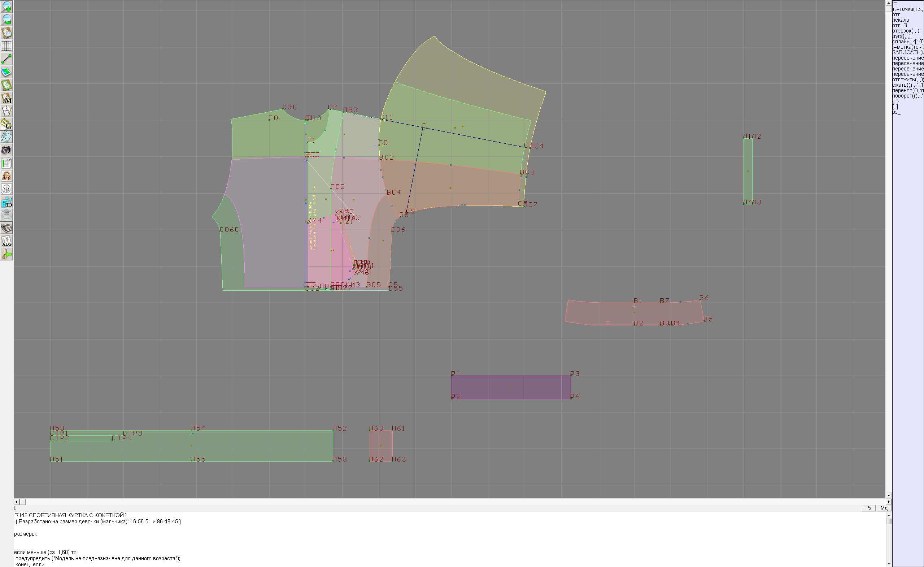This screenshot has width=924, height=567.
Task: Open the mannequin face portrait icon
Action: (x=6, y=176)
